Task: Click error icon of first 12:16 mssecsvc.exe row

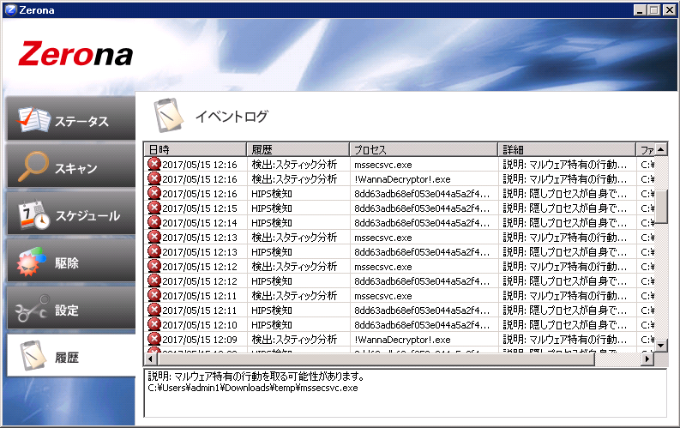Action: click(154, 164)
